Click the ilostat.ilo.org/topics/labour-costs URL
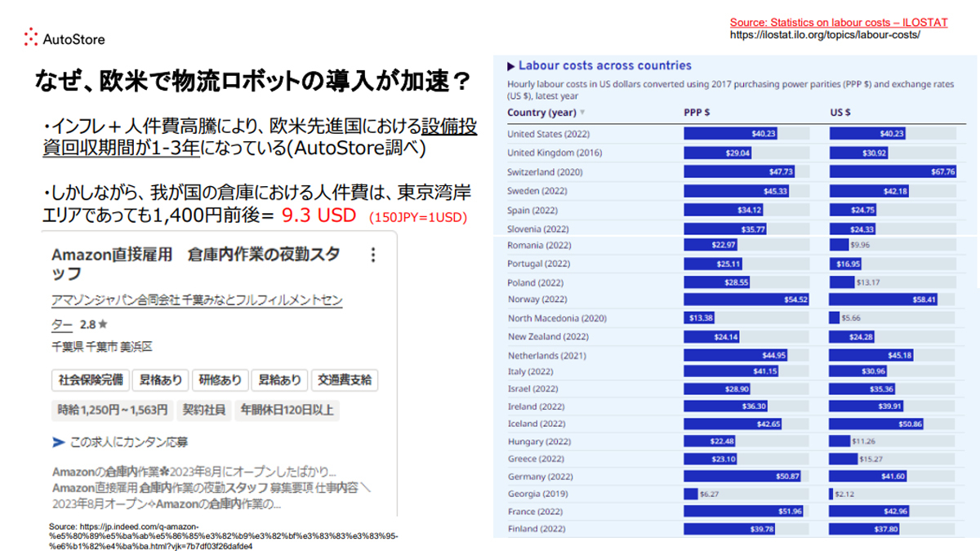Screen dimensions: 980x551 tap(825, 36)
